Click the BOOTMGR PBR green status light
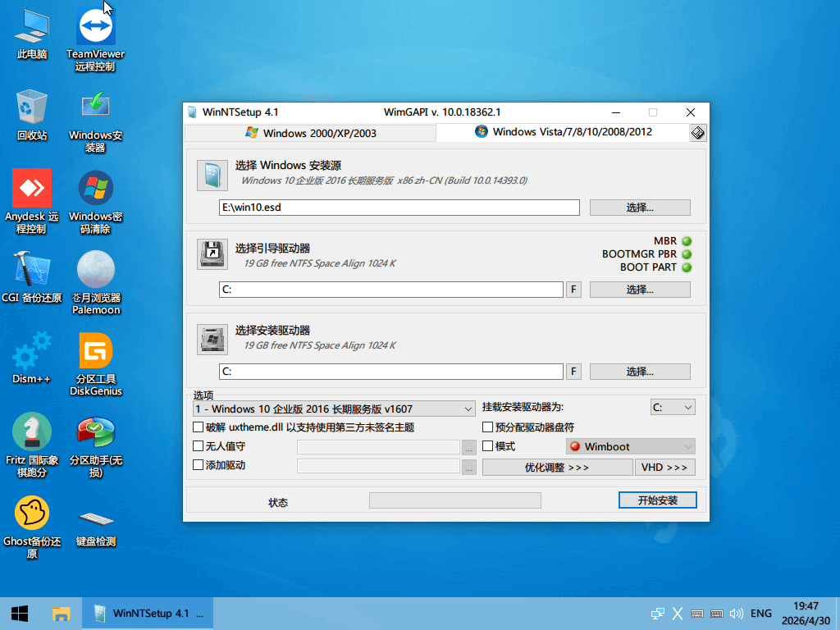The width and height of the screenshot is (840, 630). click(687, 254)
